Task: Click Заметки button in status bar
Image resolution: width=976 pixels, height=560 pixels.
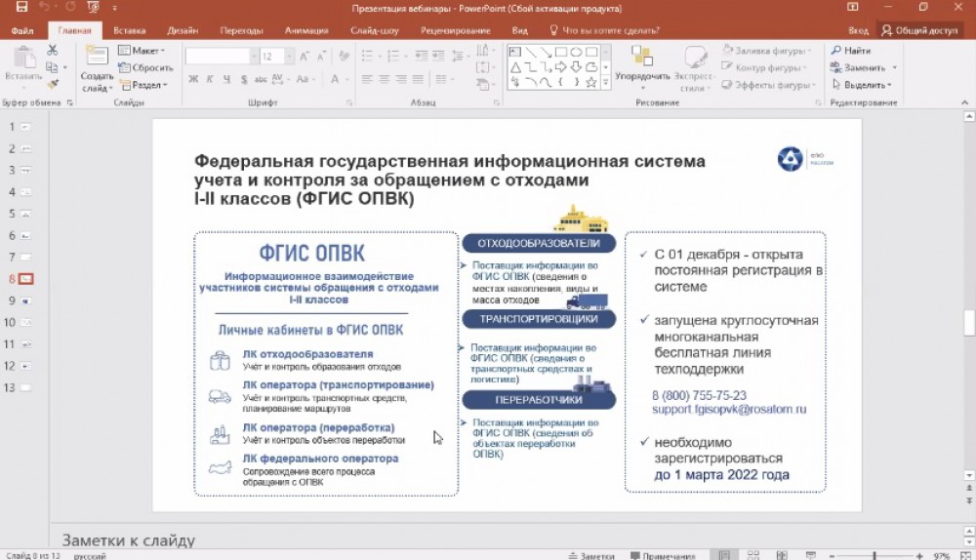Action: click(x=591, y=556)
